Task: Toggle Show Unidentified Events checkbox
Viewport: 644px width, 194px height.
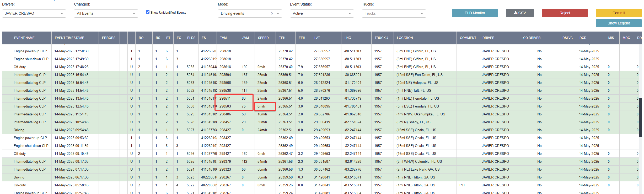Action: click(x=148, y=12)
